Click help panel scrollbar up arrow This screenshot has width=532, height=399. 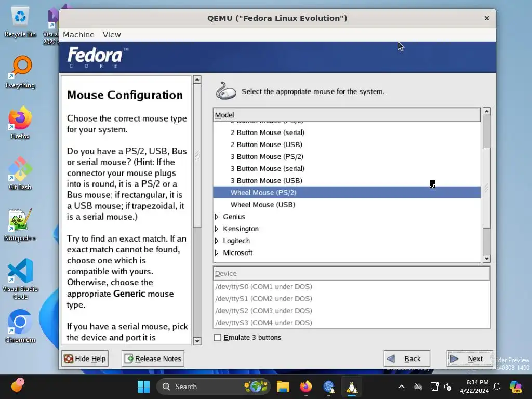[197, 79]
